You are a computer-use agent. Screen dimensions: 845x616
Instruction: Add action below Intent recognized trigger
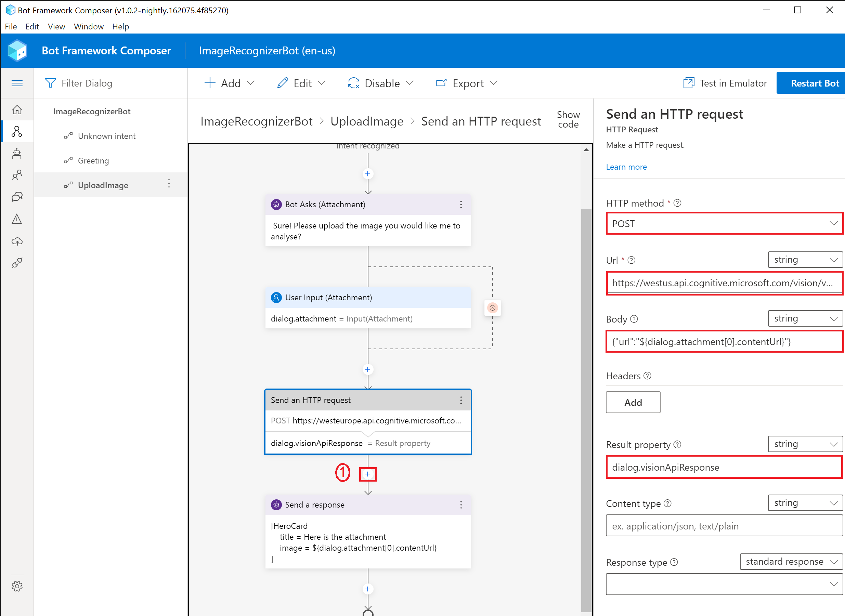point(368,174)
